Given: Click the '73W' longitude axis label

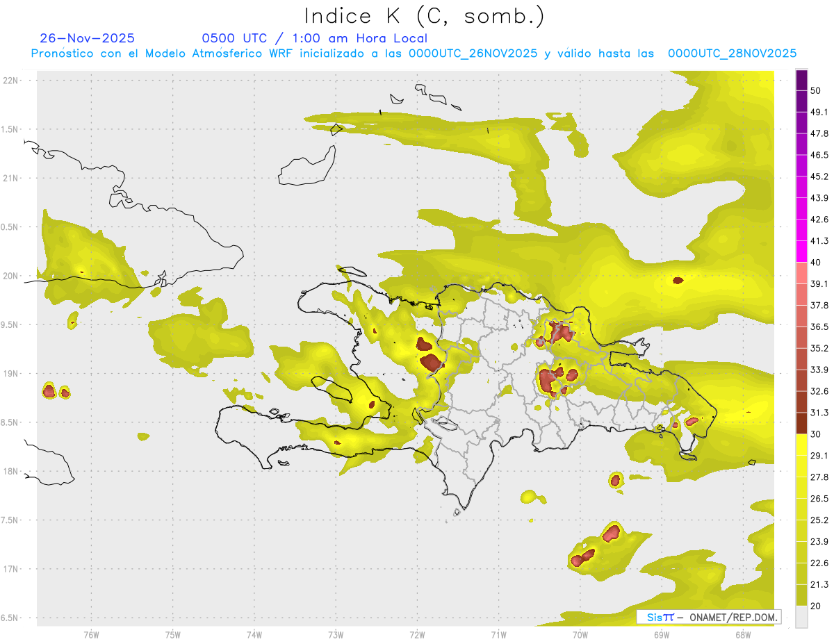Looking at the screenshot, I should pyautogui.click(x=336, y=634).
